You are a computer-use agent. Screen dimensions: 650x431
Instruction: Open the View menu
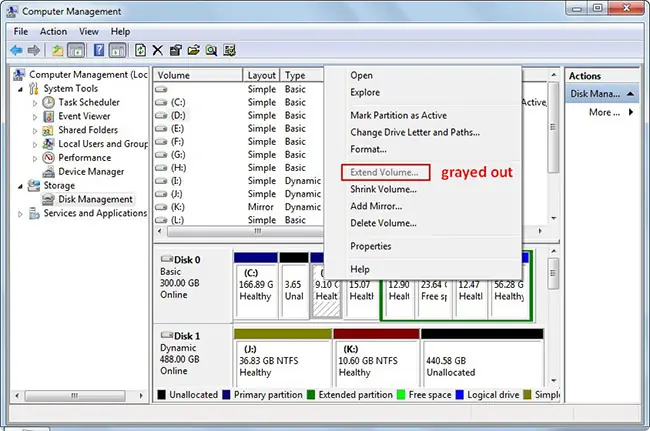(x=89, y=31)
